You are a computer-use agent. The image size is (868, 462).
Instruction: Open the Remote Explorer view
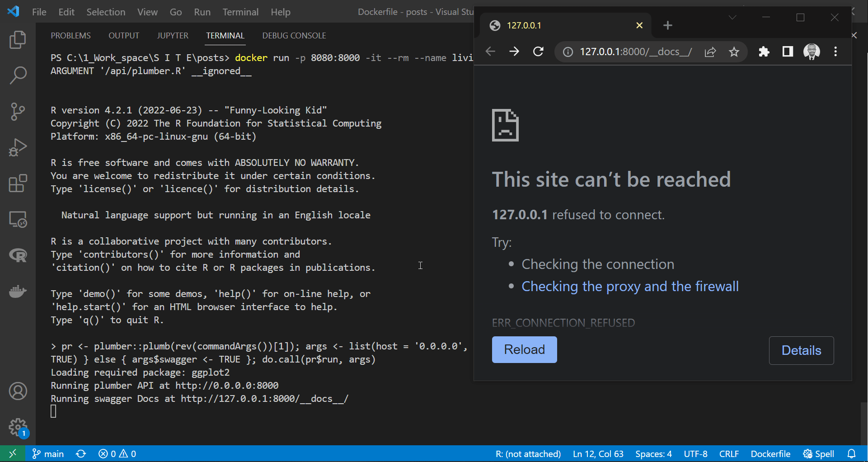pos(18,219)
